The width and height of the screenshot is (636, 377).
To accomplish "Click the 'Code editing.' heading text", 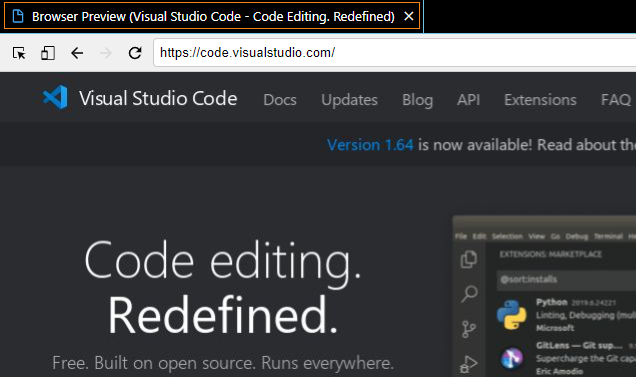I will (x=223, y=263).
